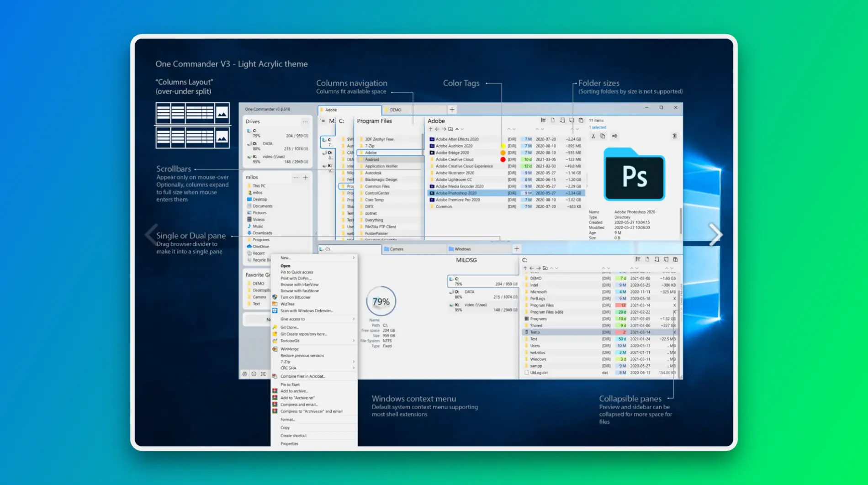The width and height of the screenshot is (868, 485).
Task: Click the list view icon in the Adobe pane toolbar
Action: (x=543, y=121)
